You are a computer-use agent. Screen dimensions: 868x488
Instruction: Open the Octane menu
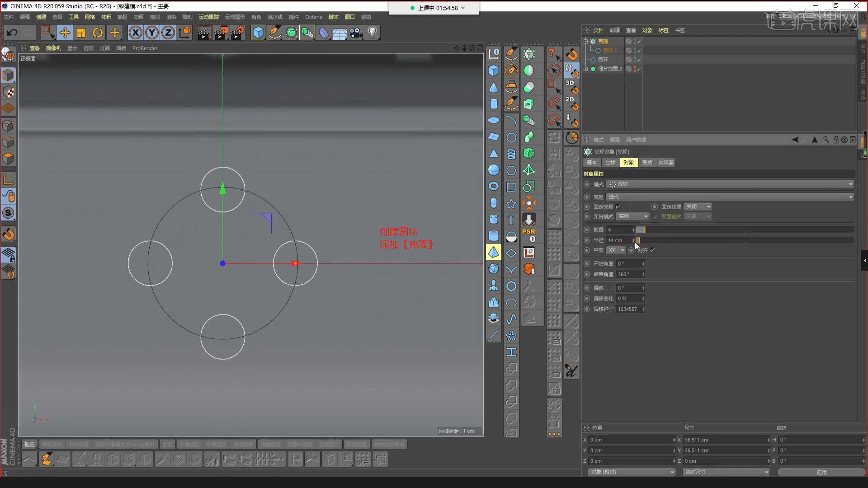(x=313, y=17)
